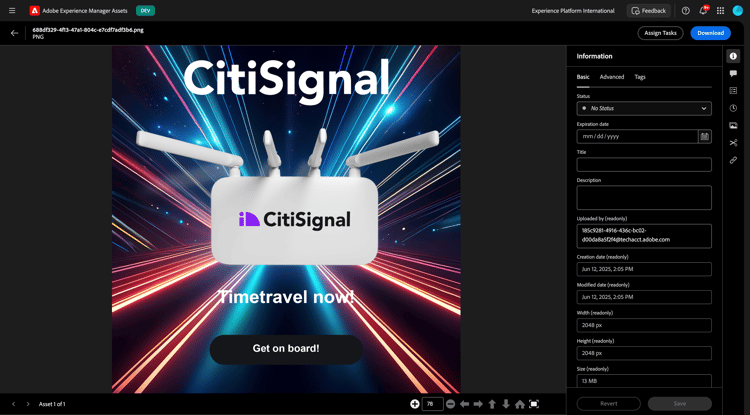
Task: Click 'Adobe Experience Manager Assets' title
Action: tap(85, 11)
